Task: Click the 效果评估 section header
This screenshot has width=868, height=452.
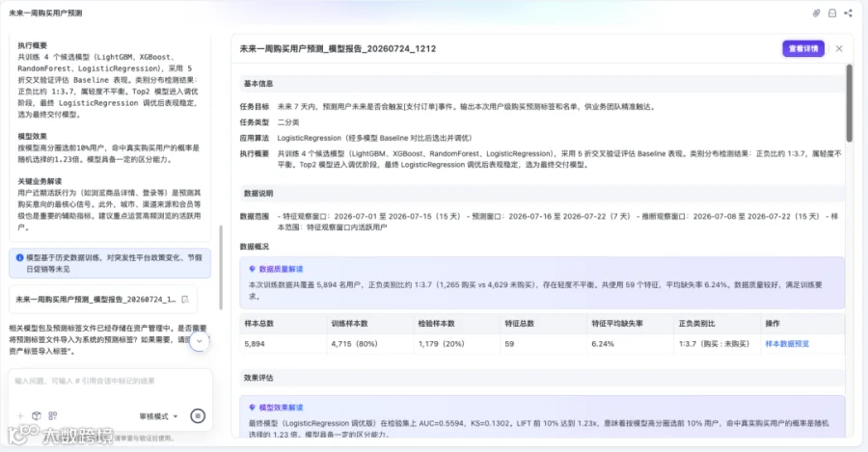Action: click(x=258, y=378)
